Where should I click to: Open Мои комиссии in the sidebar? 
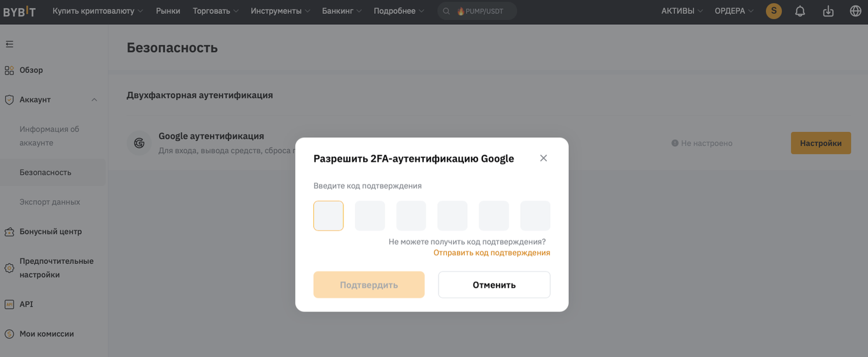47,333
